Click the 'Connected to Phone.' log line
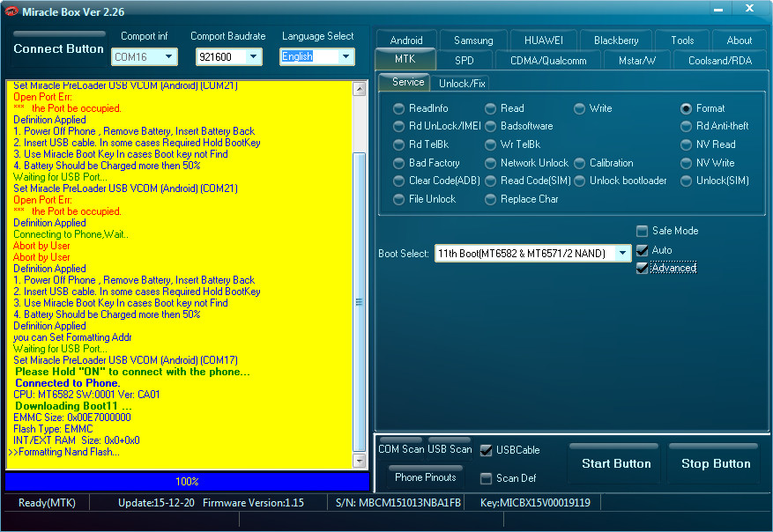The width and height of the screenshot is (773, 532). [68, 383]
